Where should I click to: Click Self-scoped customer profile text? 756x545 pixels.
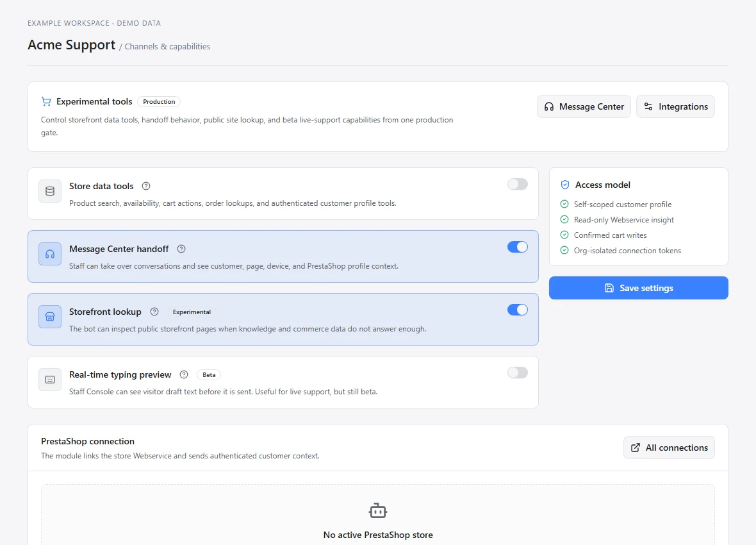623,204
